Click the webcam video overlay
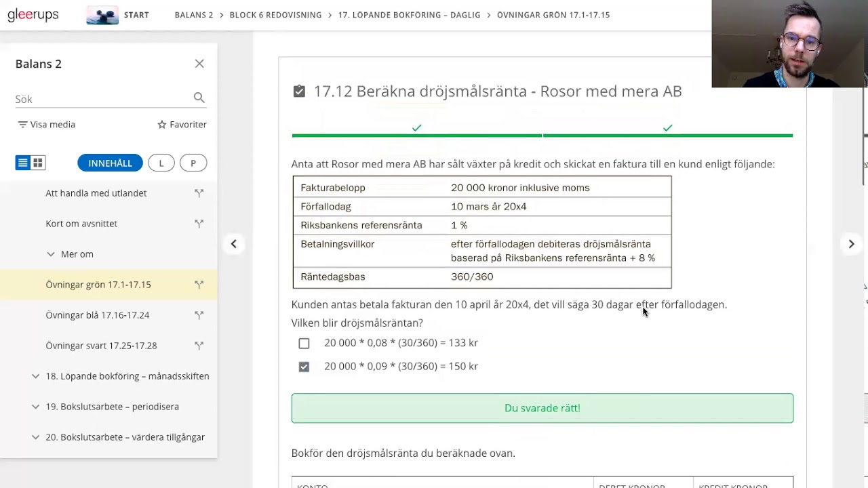 pos(789,44)
